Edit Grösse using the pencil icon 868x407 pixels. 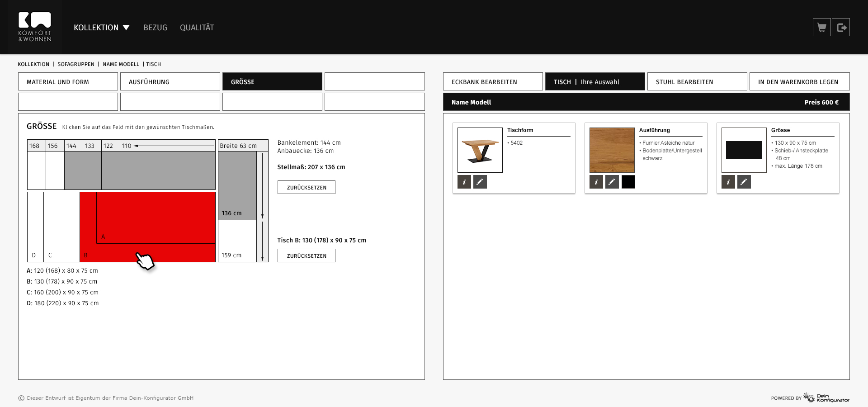(744, 182)
